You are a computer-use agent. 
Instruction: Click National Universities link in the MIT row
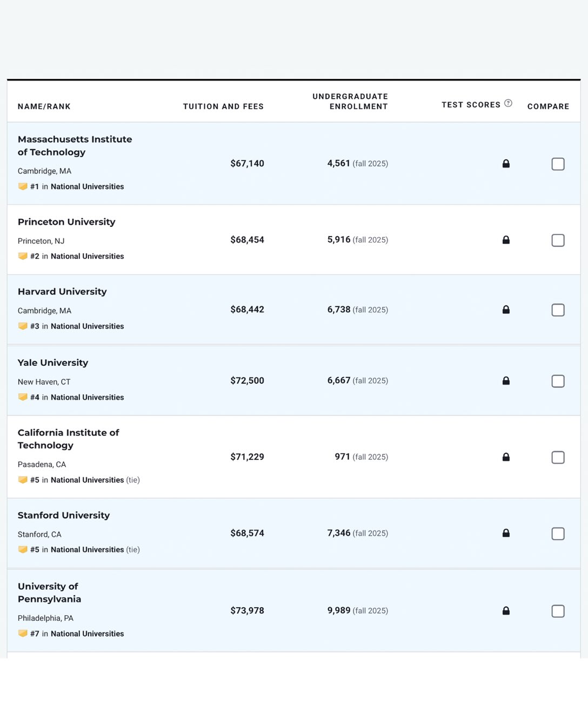[87, 186]
